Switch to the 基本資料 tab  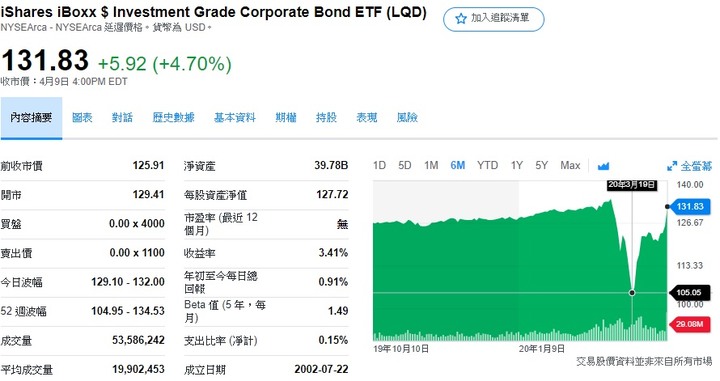point(235,118)
